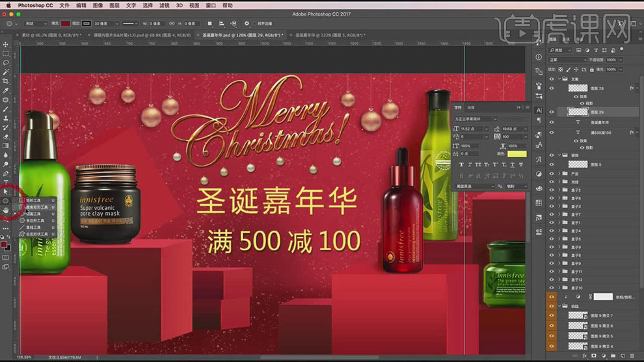Open the 文件 menu
This screenshot has width=644, height=362.
point(64,5)
